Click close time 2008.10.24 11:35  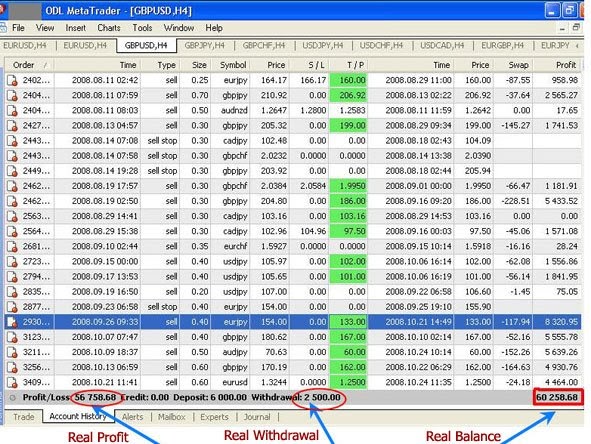pos(418,382)
